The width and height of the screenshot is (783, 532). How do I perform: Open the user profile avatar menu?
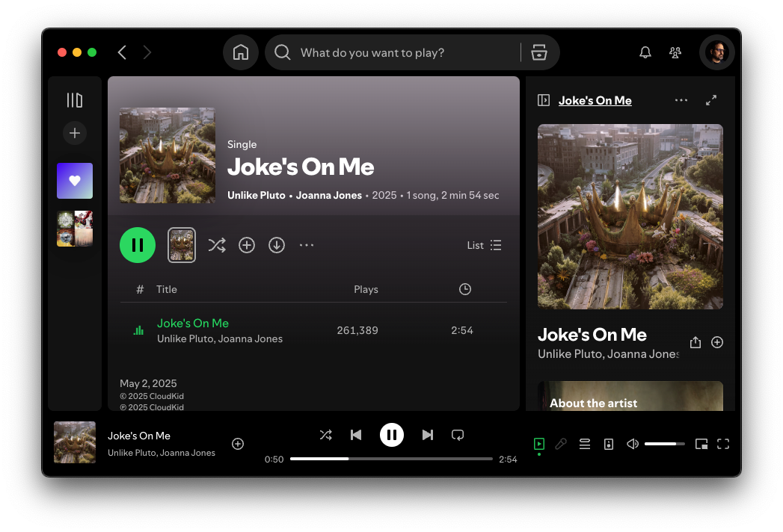point(717,52)
